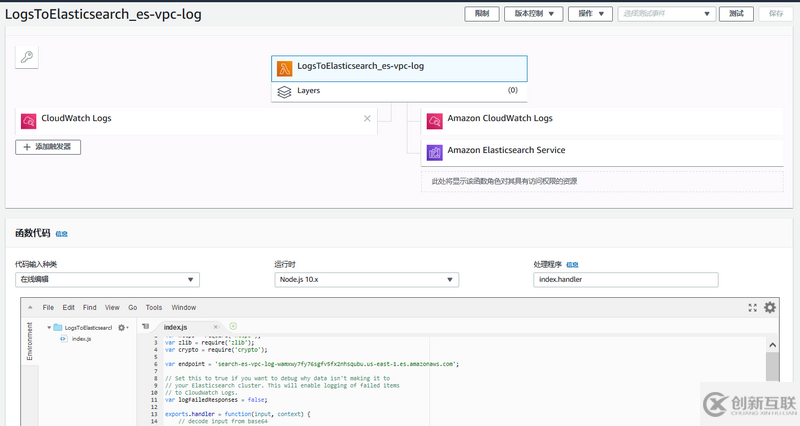The width and height of the screenshot is (800, 426).
Task: Open the Node.js 10.x runtime dropdown
Action: tap(366, 280)
